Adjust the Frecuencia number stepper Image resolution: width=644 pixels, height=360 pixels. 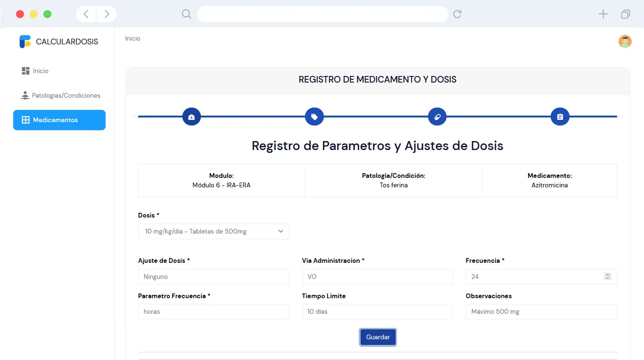(608, 276)
